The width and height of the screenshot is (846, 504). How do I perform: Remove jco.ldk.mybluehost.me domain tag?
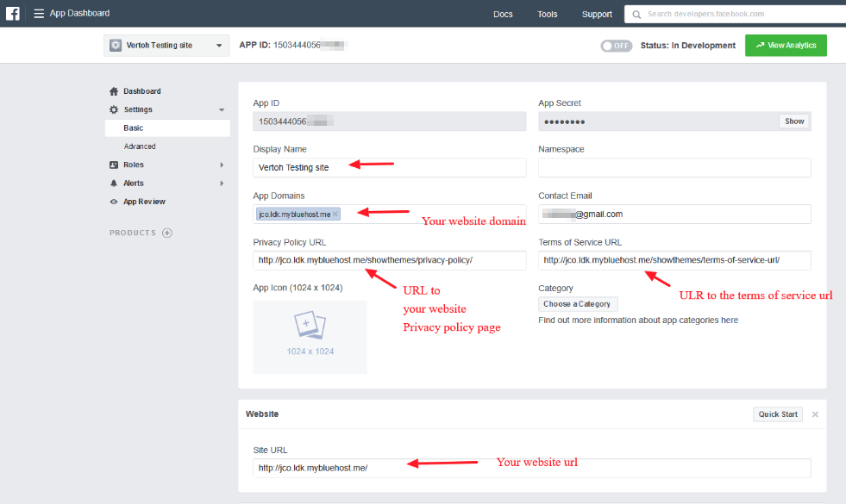point(335,214)
